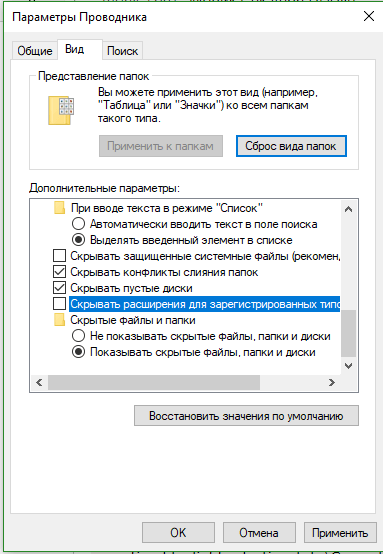Select Не показывать скрытые файлы, папки и диски
The image size is (383, 554).
[x=78, y=336]
